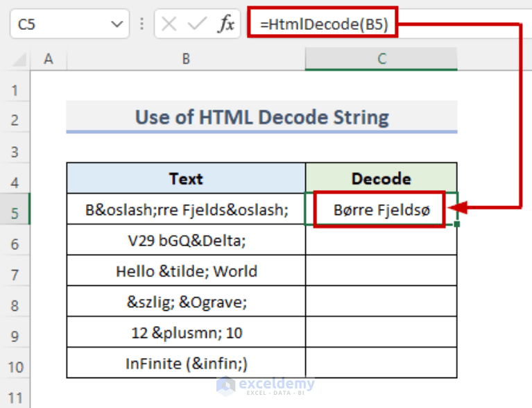Select cell 'Hello &tilde; World'
This screenshot has width=532, height=408.
tap(186, 271)
